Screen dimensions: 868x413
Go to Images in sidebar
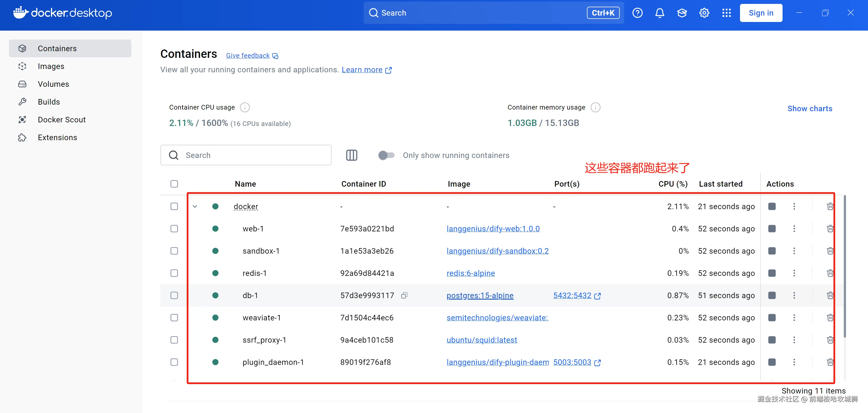click(x=51, y=66)
